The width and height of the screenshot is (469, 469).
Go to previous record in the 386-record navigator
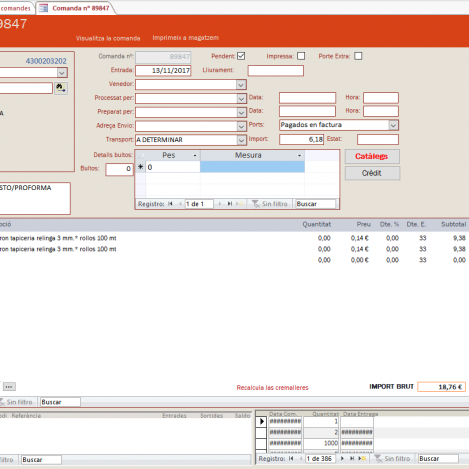pyautogui.click(x=301, y=458)
